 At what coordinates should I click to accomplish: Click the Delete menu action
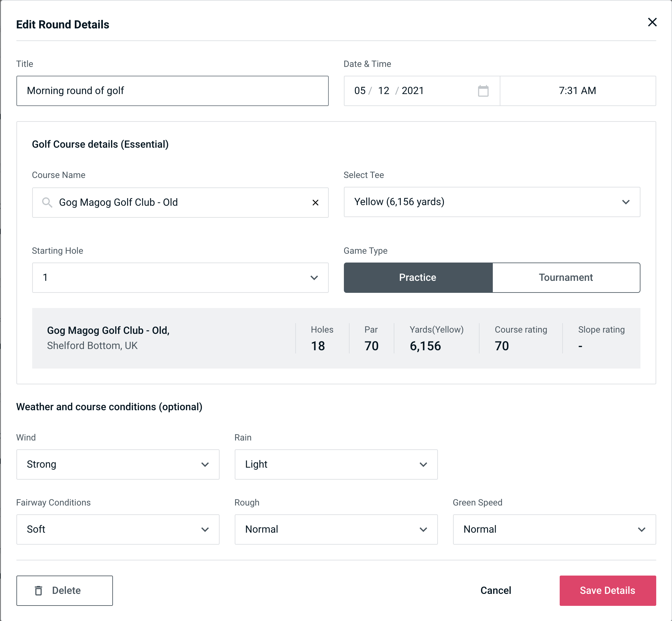point(65,590)
